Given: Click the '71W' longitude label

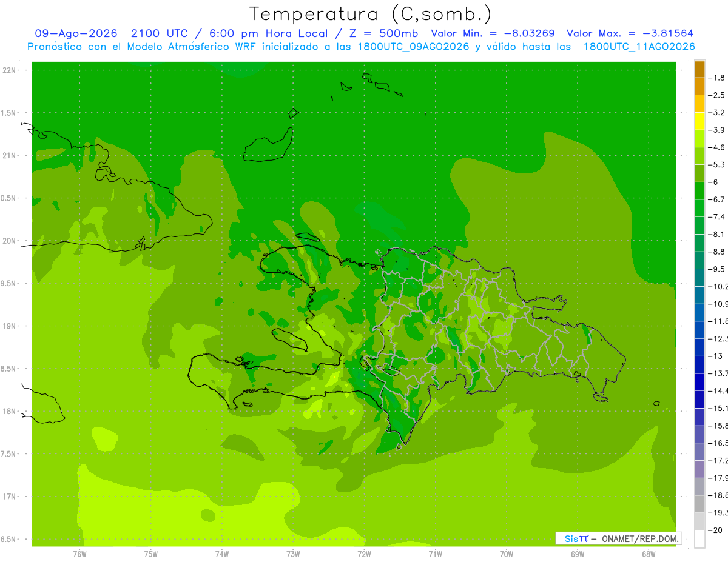Looking at the screenshot, I should point(435,554).
